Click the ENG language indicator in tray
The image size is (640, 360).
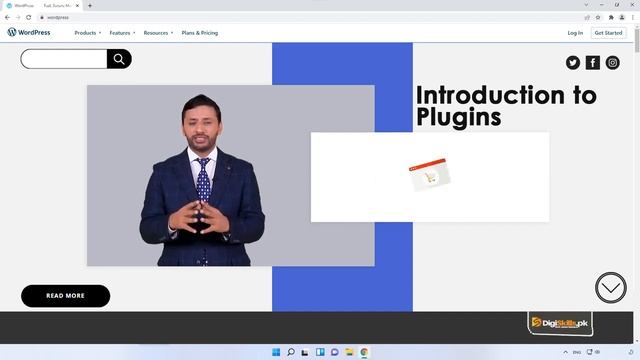[577, 352]
